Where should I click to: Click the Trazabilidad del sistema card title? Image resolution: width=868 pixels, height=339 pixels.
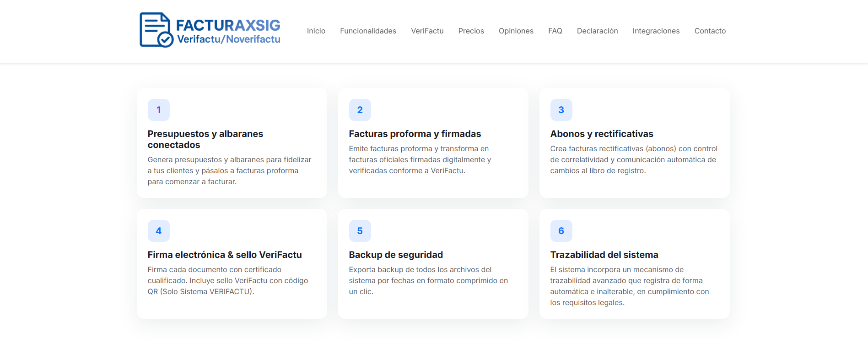click(604, 255)
